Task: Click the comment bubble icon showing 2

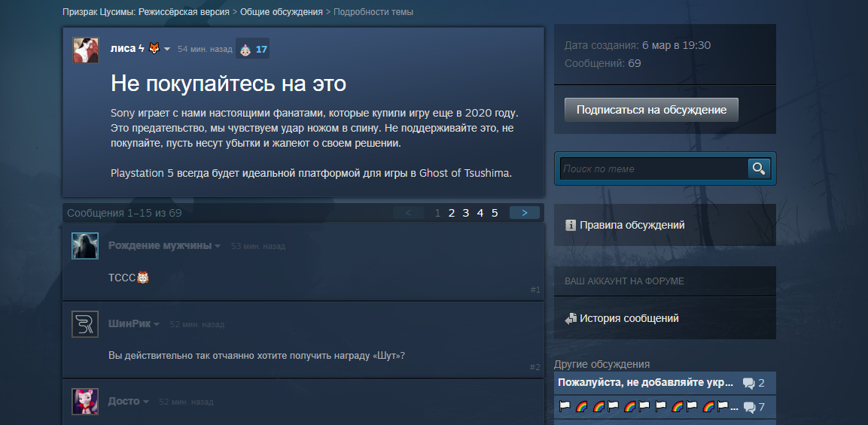Action: (x=749, y=383)
